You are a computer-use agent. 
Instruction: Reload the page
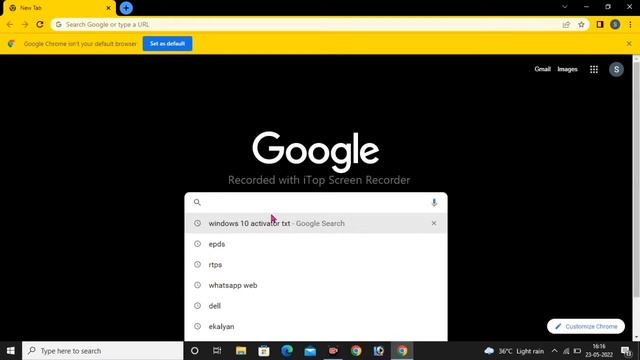[40, 24]
